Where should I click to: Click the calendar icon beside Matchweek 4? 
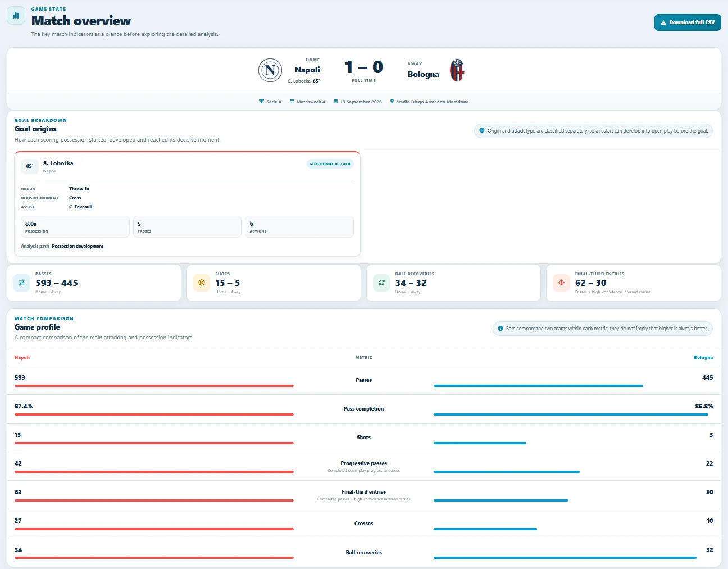point(292,102)
